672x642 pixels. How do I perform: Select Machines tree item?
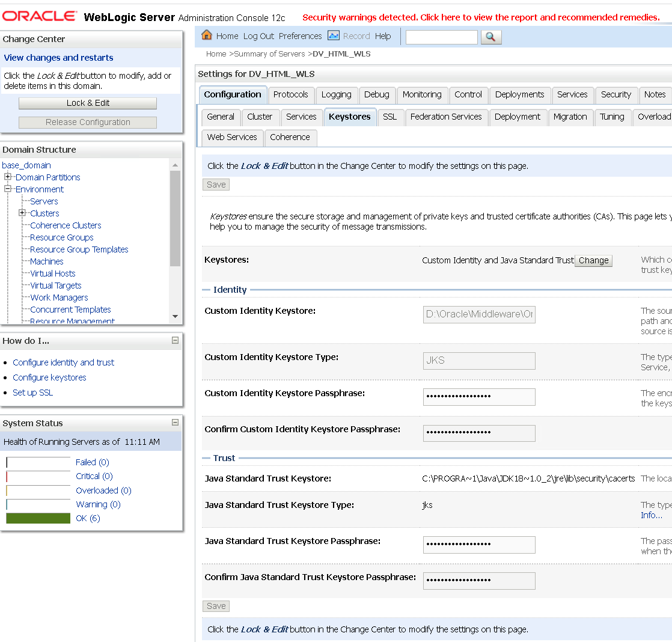[x=47, y=261]
